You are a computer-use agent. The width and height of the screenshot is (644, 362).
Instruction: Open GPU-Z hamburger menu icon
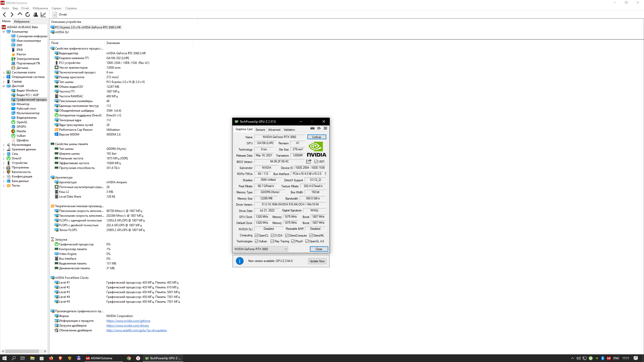click(x=325, y=128)
